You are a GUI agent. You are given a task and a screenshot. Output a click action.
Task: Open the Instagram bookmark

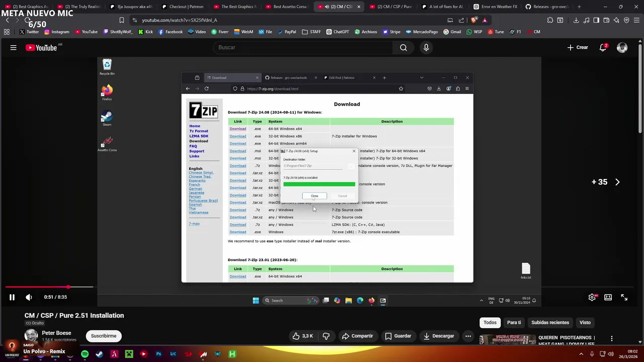click(57, 32)
